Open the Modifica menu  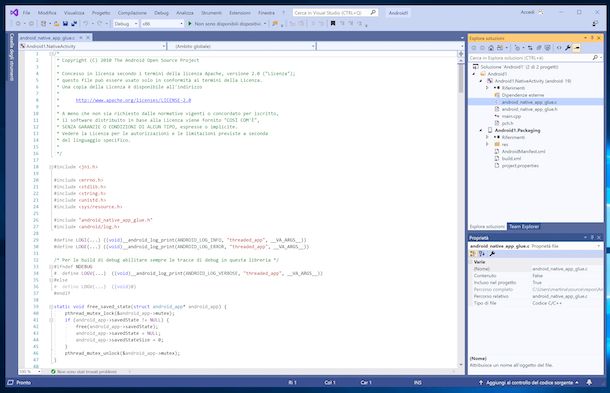coord(47,13)
